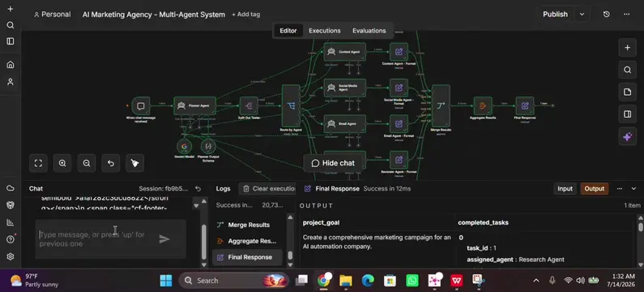This screenshot has height=292, width=644.
Task: Open the AI assistant sparkle button
Action: (627, 136)
